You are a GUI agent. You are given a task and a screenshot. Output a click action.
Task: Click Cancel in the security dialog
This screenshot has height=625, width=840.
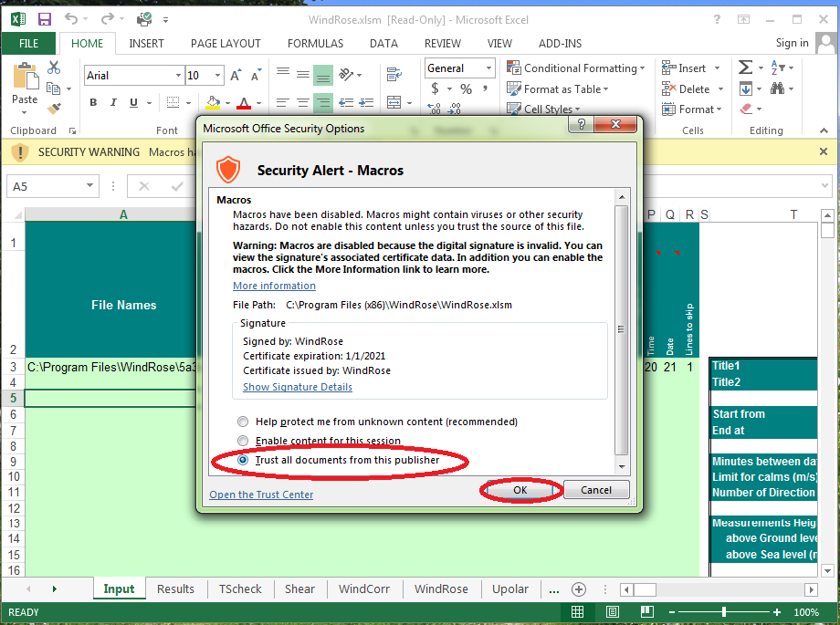pyautogui.click(x=596, y=490)
